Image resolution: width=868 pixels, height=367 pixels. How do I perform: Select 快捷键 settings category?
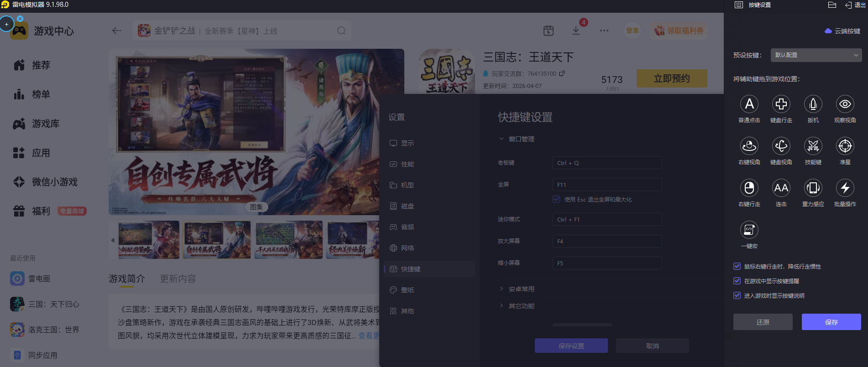pos(429,269)
